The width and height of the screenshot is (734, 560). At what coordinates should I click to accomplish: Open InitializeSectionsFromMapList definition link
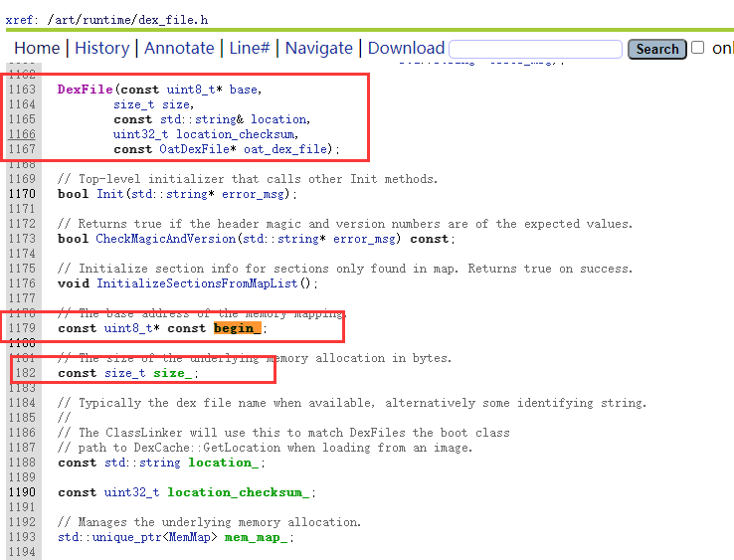(x=197, y=283)
